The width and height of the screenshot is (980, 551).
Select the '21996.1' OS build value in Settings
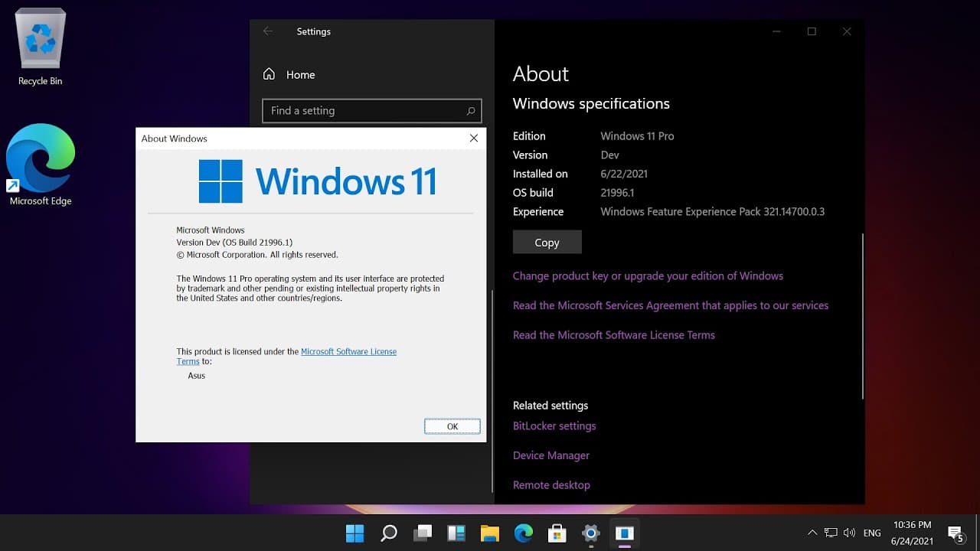[x=617, y=193]
